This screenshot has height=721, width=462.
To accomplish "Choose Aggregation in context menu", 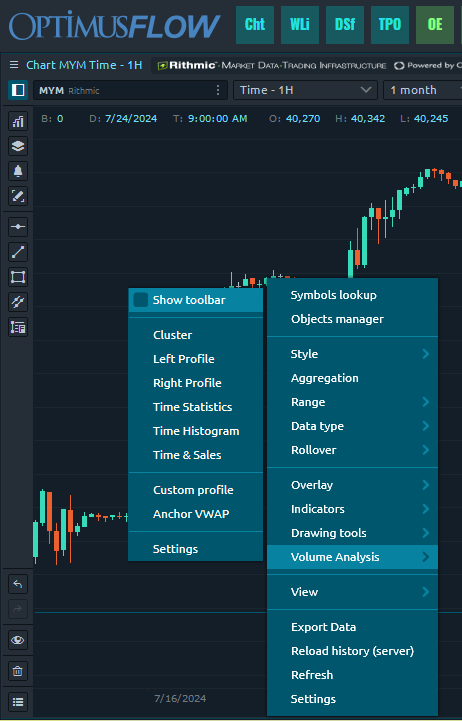I will tap(353, 378).
